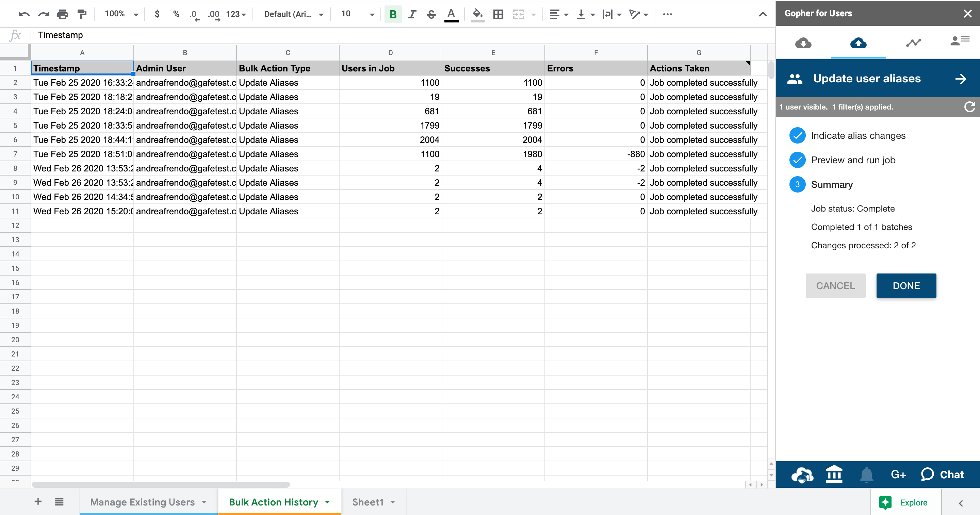The width and height of the screenshot is (980, 515).
Task: Click the DONE button
Action: (x=906, y=286)
